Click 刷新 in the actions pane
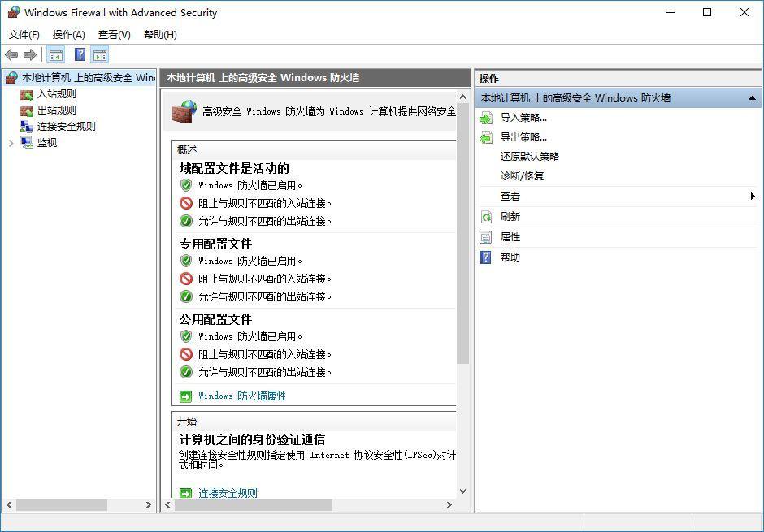The image size is (764, 532). pyautogui.click(x=510, y=217)
